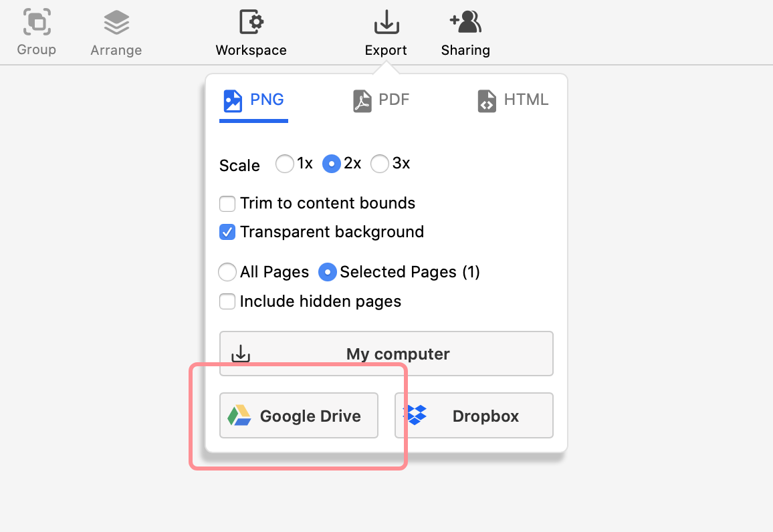The width and height of the screenshot is (773, 532).
Task: Click the Google Drive icon
Action: [x=238, y=415]
